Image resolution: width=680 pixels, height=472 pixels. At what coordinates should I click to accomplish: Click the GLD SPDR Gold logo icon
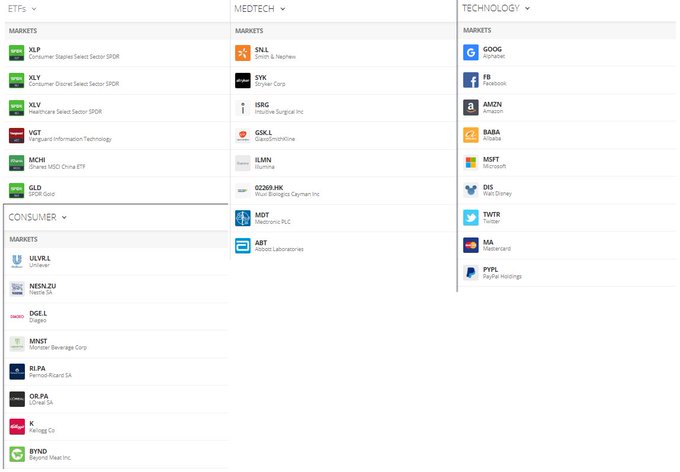[17, 190]
